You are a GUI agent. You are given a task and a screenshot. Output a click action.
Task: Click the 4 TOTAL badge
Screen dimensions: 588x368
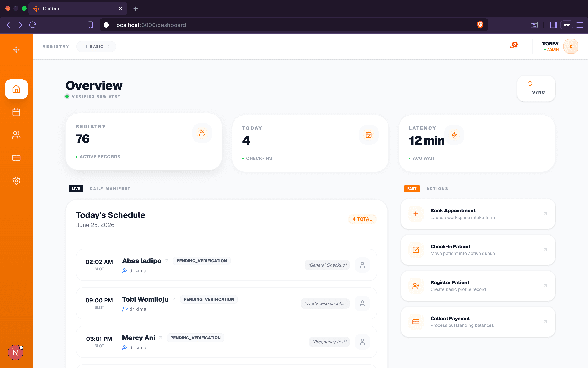pyautogui.click(x=362, y=219)
